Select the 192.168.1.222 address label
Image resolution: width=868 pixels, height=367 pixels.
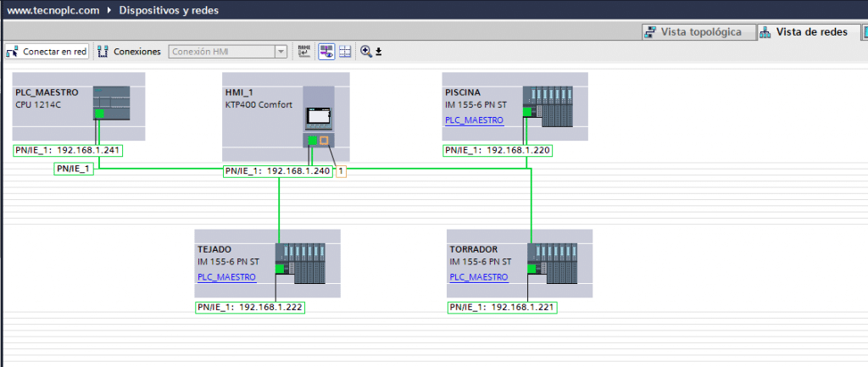(x=250, y=308)
